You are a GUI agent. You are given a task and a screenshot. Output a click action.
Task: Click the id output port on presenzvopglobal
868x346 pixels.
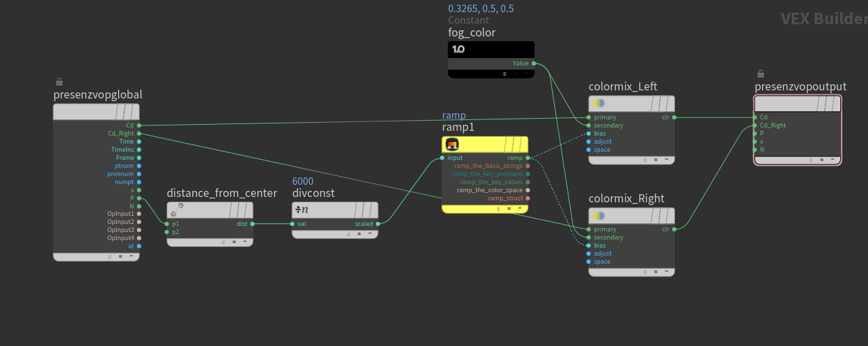pos(139,246)
